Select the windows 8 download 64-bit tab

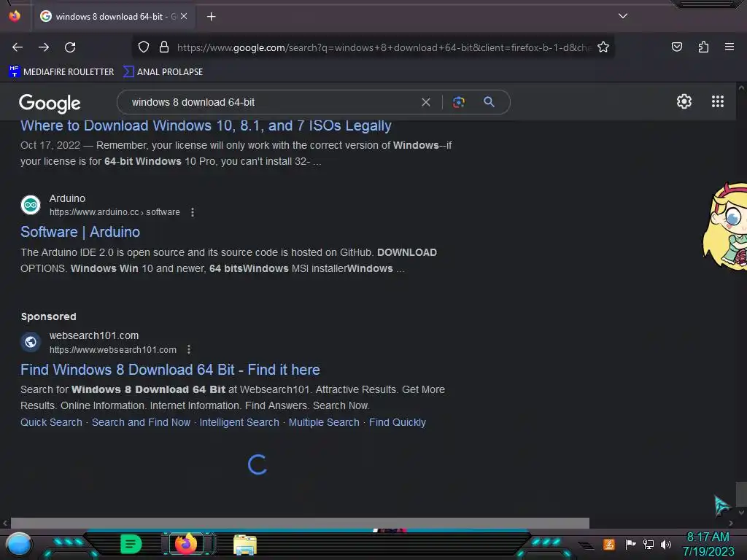point(113,17)
